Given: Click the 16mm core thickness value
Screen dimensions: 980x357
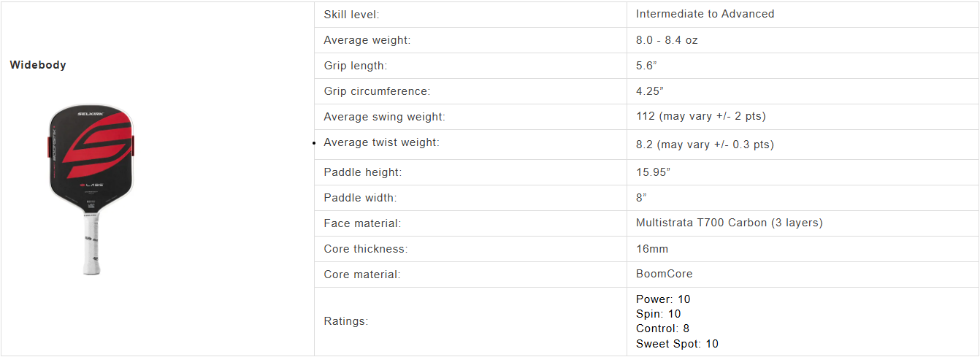Looking at the screenshot, I should pyautogui.click(x=652, y=249).
